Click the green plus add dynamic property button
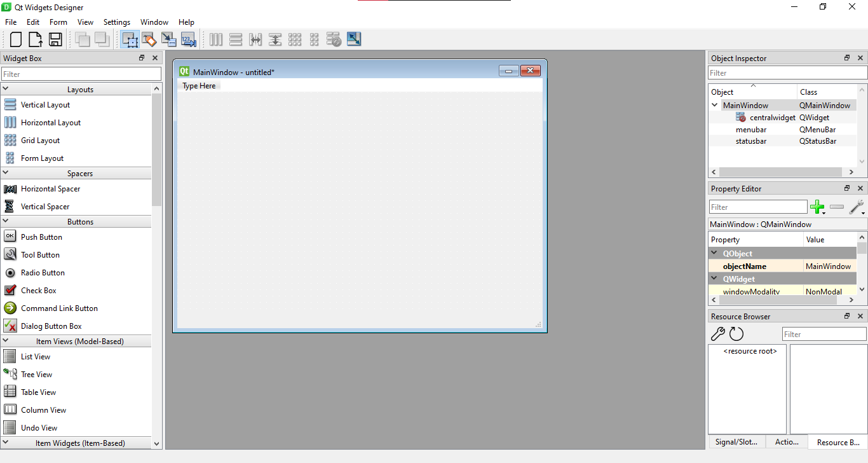The image size is (868, 463). (818, 207)
